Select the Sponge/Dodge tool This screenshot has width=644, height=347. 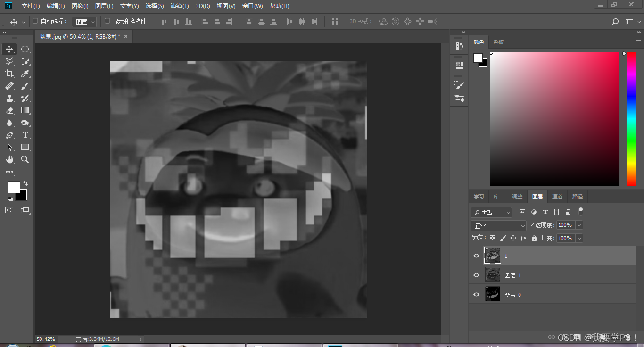[25, 123]
